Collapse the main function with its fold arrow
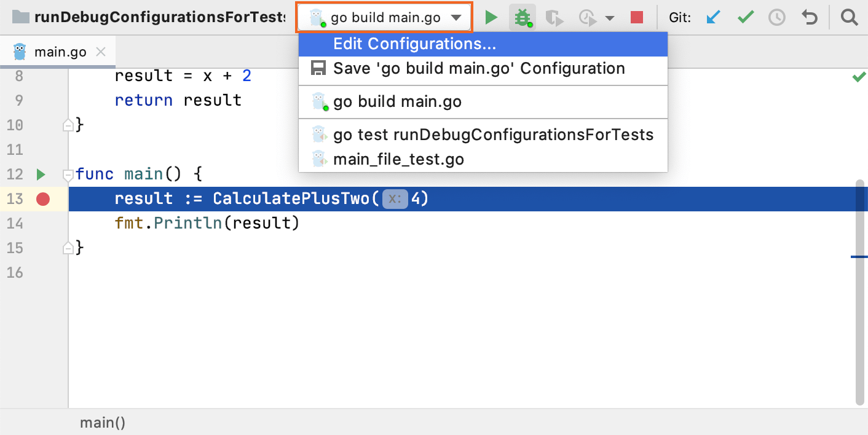Image resolution: width=868 pixels, height=435 pixels. (x=68, y=176)
